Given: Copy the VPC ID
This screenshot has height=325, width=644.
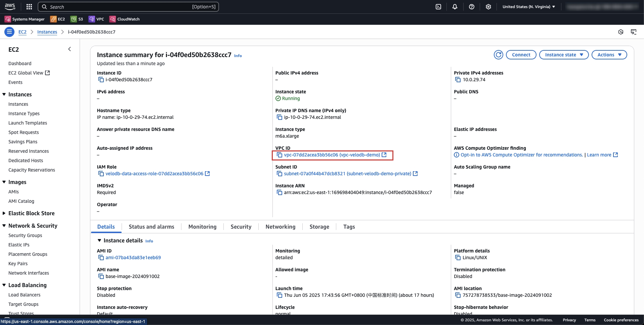Looking at the screenshot, I should (x=279, y=155).
